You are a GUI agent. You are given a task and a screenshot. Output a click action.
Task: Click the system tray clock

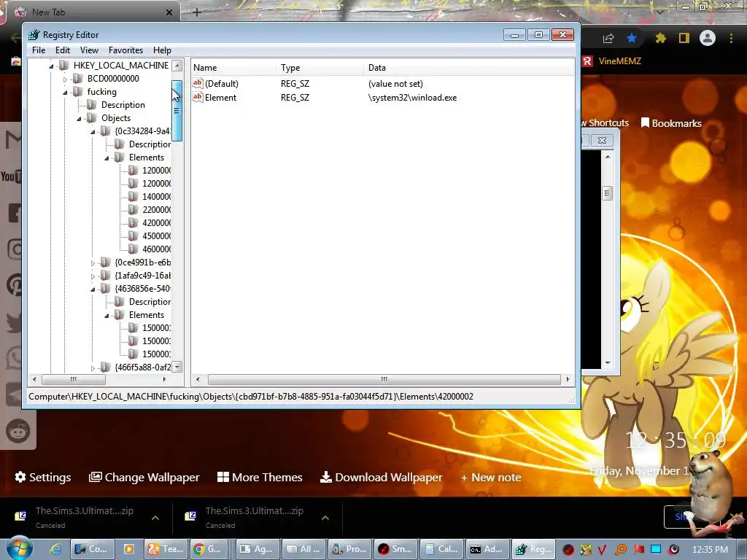coord(710,550)
